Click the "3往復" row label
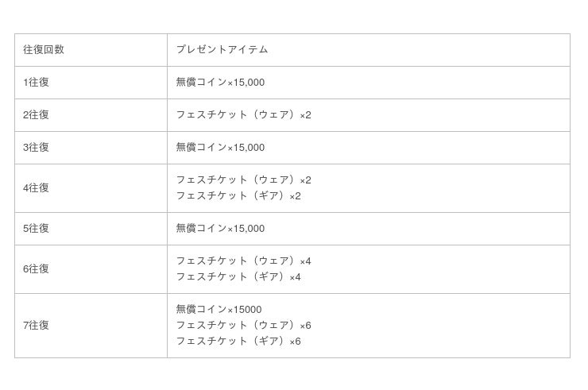Screen dimensions: 588x390 (x=37, y=148)
